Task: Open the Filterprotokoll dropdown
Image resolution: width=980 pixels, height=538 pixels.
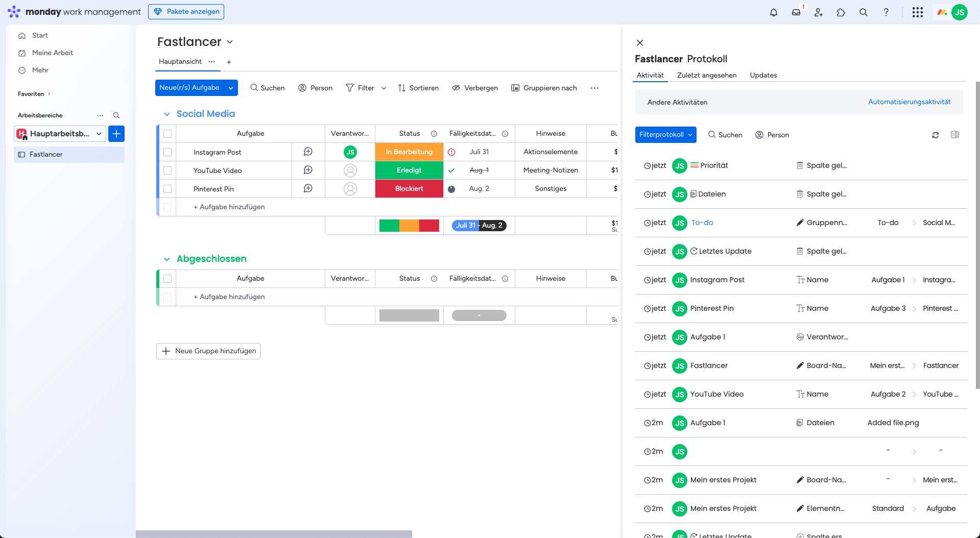Action: (x=666, y=135)
